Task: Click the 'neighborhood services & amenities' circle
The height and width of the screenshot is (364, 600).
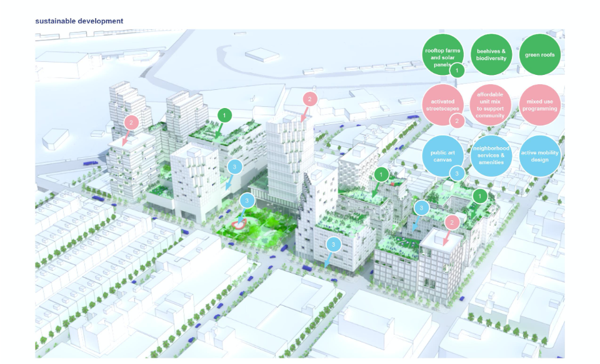Action: 491,155
